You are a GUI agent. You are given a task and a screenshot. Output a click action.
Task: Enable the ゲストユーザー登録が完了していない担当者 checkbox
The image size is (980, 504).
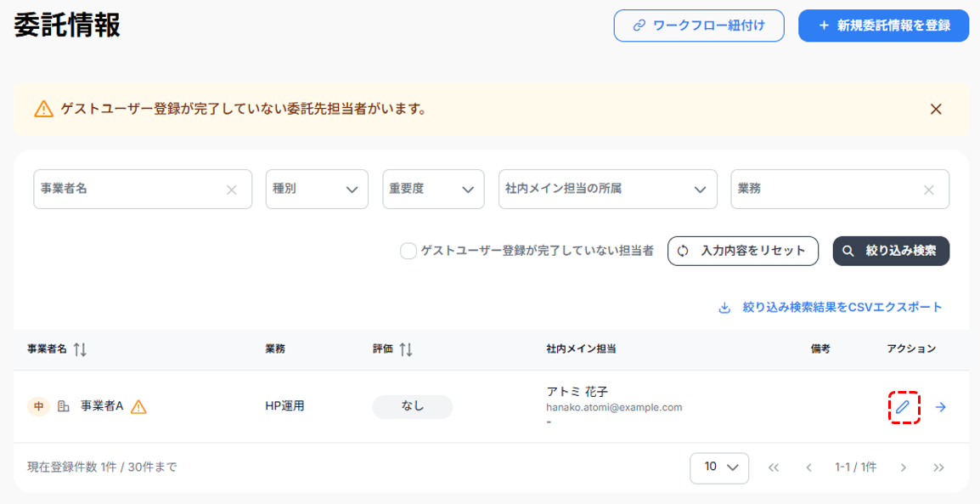tap(408, 251)
